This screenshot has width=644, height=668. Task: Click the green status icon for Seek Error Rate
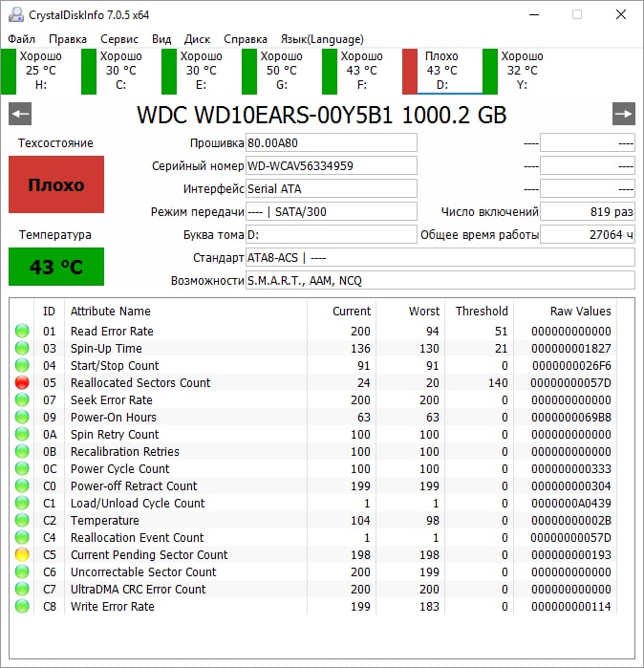22,399
